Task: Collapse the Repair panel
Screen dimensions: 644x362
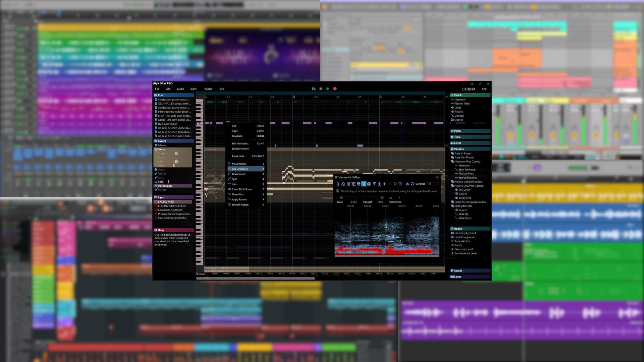Action: tap(470, 229)
